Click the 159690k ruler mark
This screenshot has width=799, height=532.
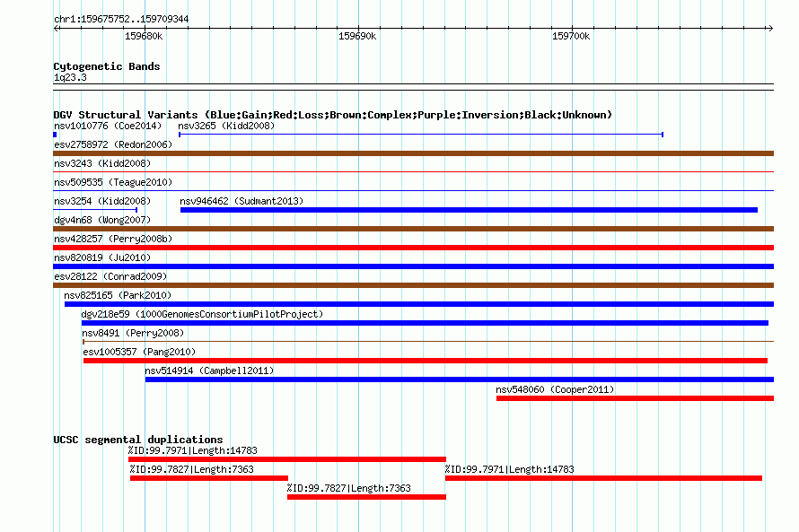pos(357,36)
